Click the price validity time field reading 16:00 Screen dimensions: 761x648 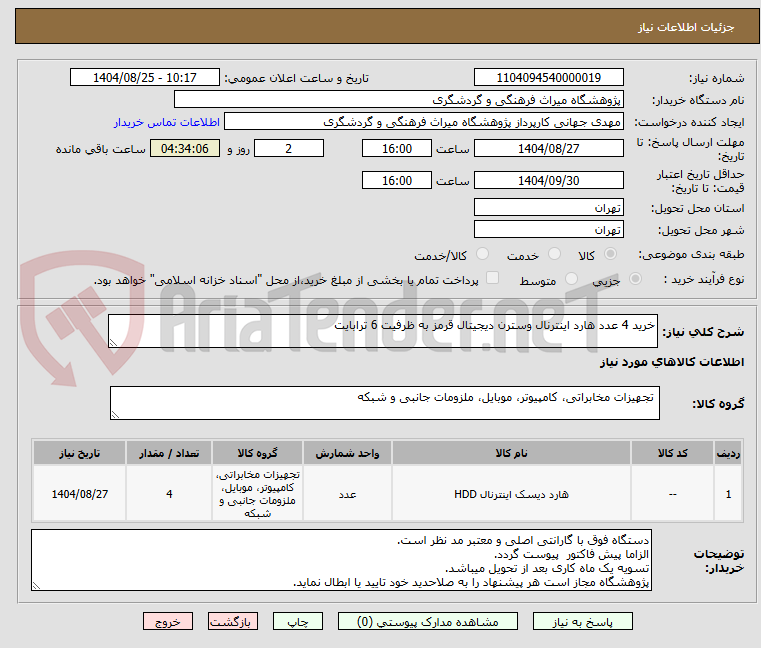pyautogui.click(x=397, y=181)
